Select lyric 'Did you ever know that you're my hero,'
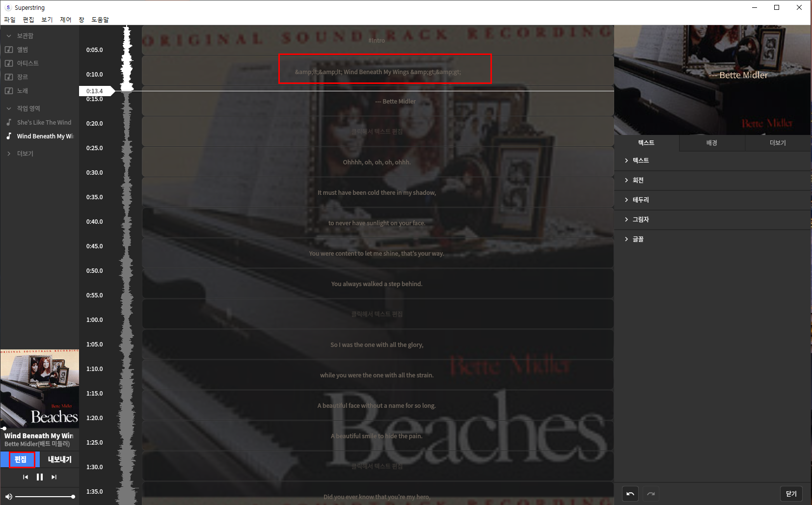Screen dimensions: 812x505 [x=378, y=493]
